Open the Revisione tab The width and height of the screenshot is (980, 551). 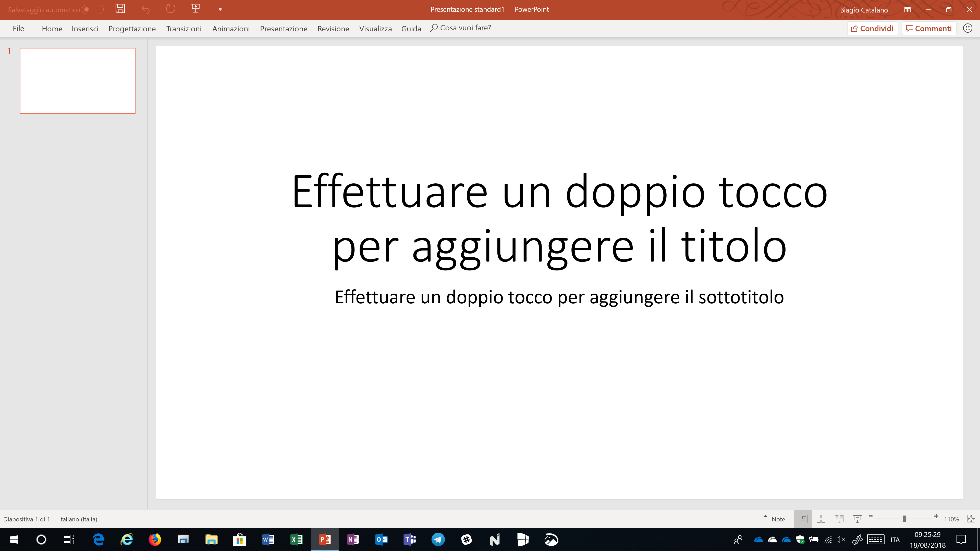[x=333, y=29]
